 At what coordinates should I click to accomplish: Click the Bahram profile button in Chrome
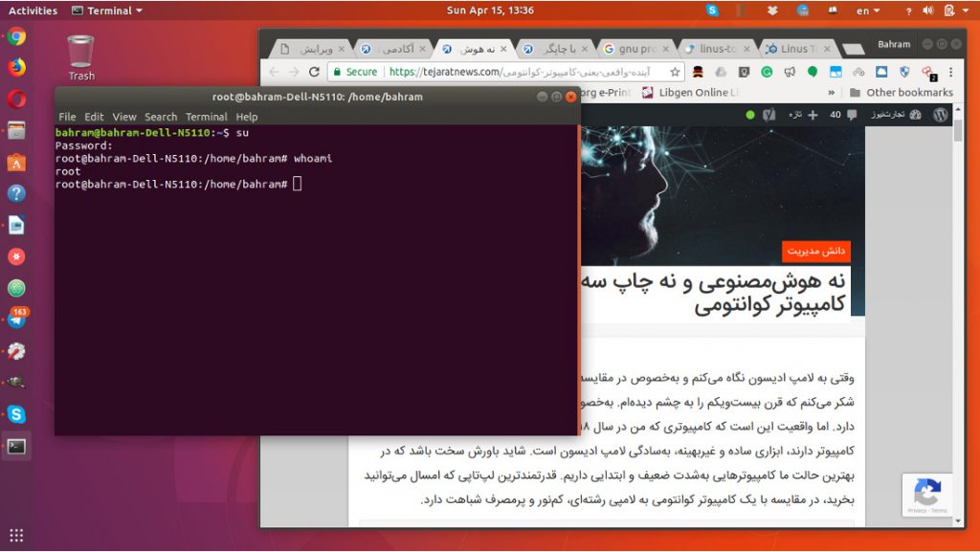point(894,44)
